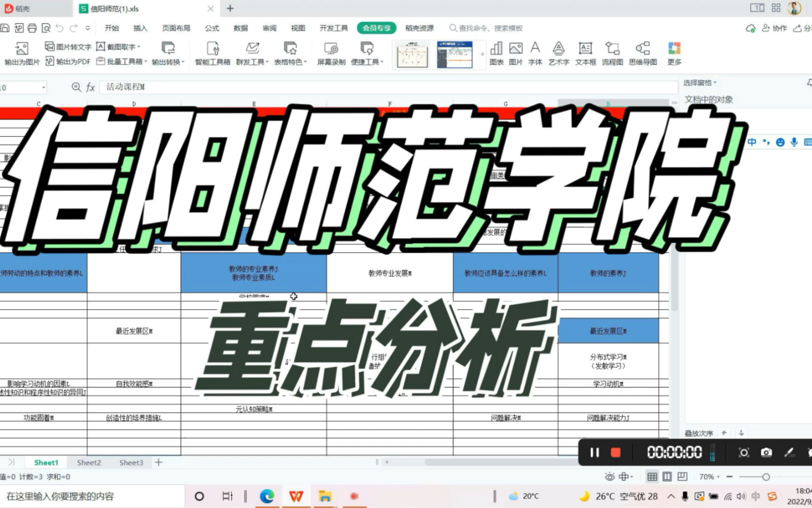
Task: Open the 页面布局 ribbon tab
Action: 176,28
